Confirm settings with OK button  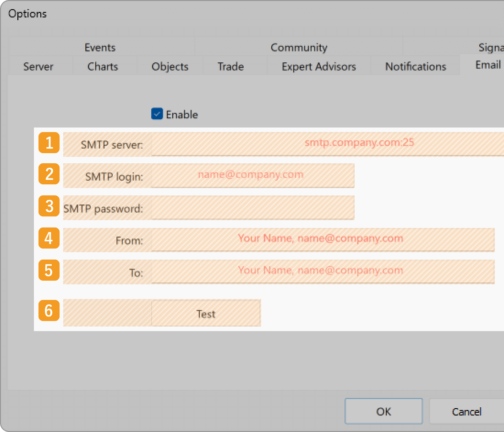(x=383, y=411)
